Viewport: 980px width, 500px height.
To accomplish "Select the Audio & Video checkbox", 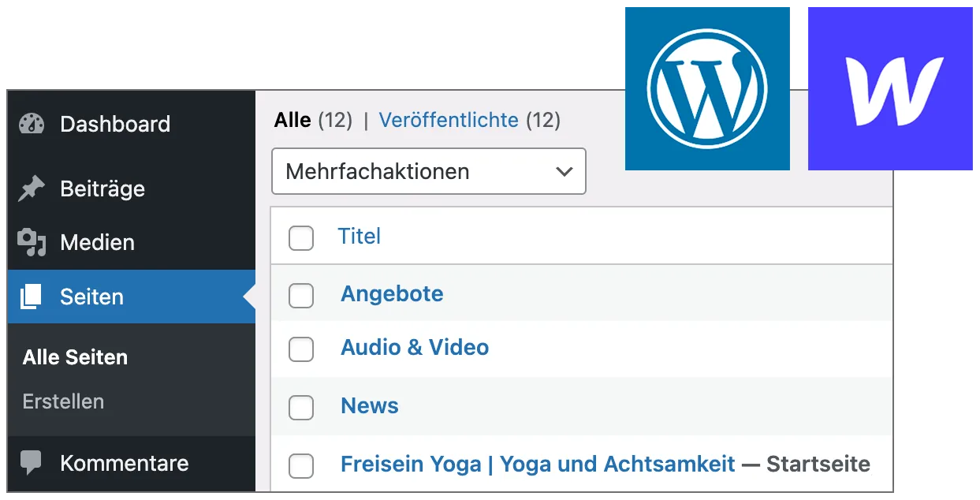I will pos(301,349).
